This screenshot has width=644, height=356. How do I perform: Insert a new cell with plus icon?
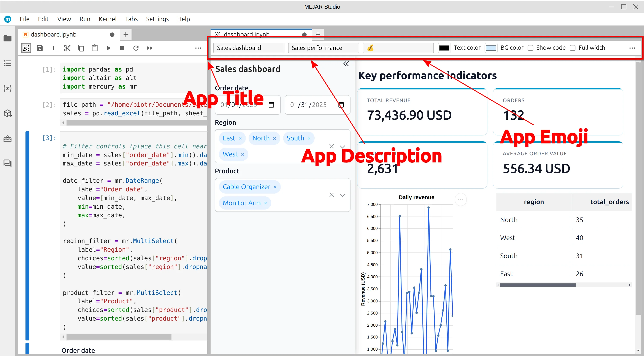click(x=54, y=48)
